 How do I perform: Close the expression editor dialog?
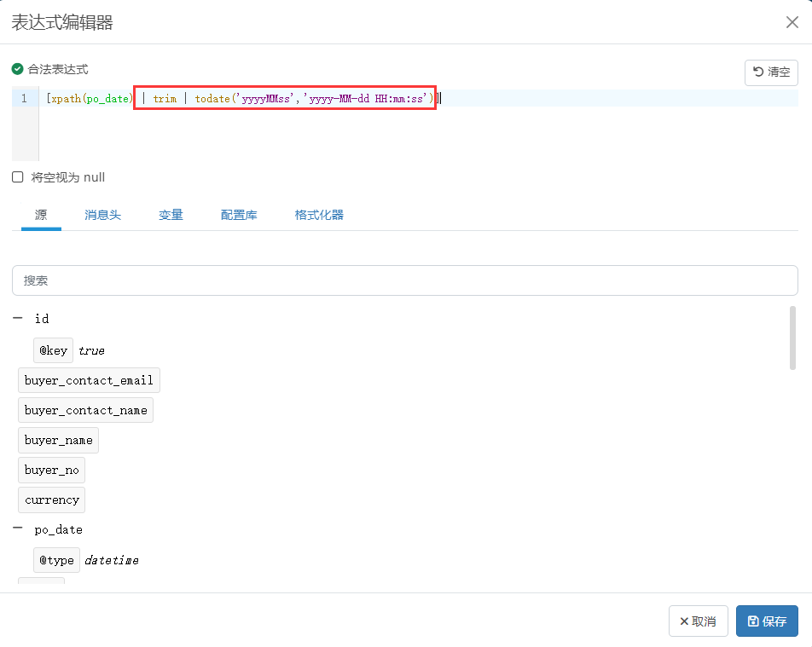[792, 22]
